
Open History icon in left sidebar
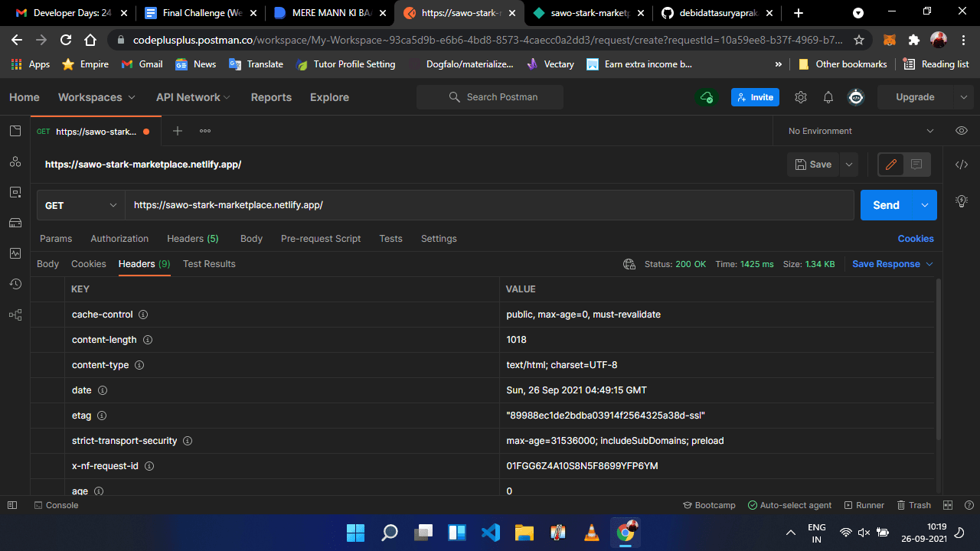(15, 284)
